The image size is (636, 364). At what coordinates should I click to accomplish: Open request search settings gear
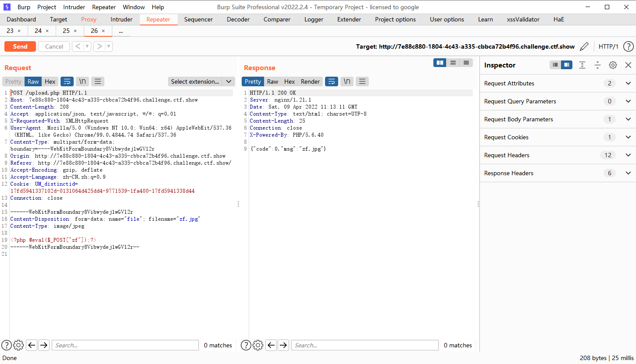click(x=18, y=345)
